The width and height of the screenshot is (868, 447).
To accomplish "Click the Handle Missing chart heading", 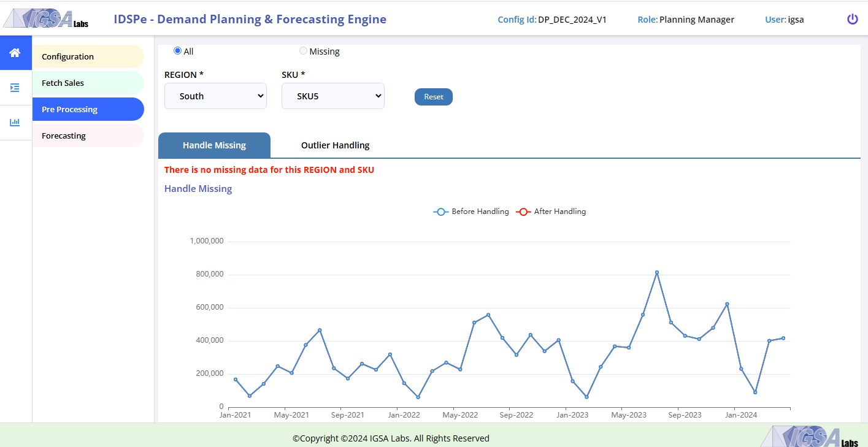I will click(198, 189).
